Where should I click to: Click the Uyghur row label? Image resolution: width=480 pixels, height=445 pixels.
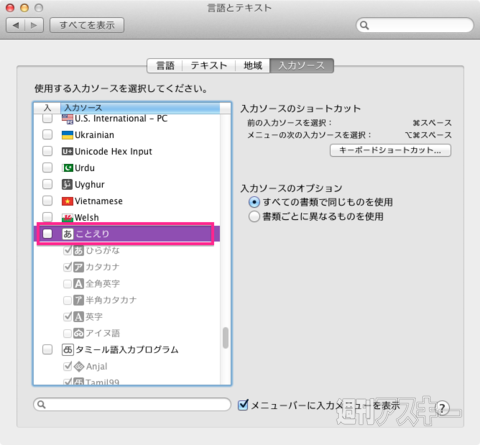click(90, 185)
